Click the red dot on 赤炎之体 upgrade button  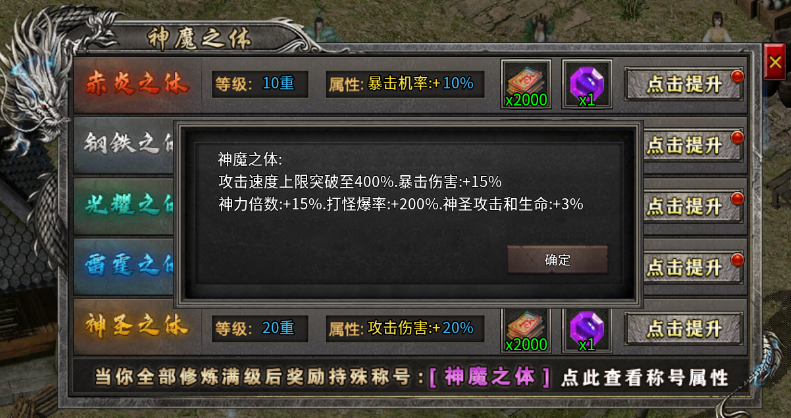737,77
